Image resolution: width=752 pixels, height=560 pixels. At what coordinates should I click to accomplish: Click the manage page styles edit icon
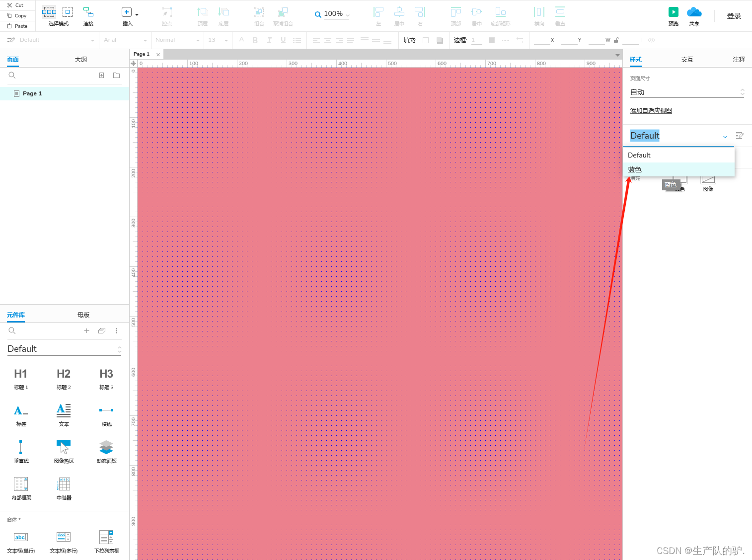(740, 136)
